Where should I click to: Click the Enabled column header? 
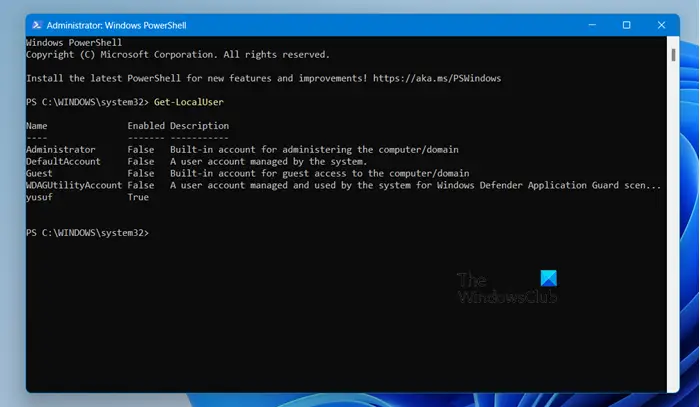pos(146,125)
